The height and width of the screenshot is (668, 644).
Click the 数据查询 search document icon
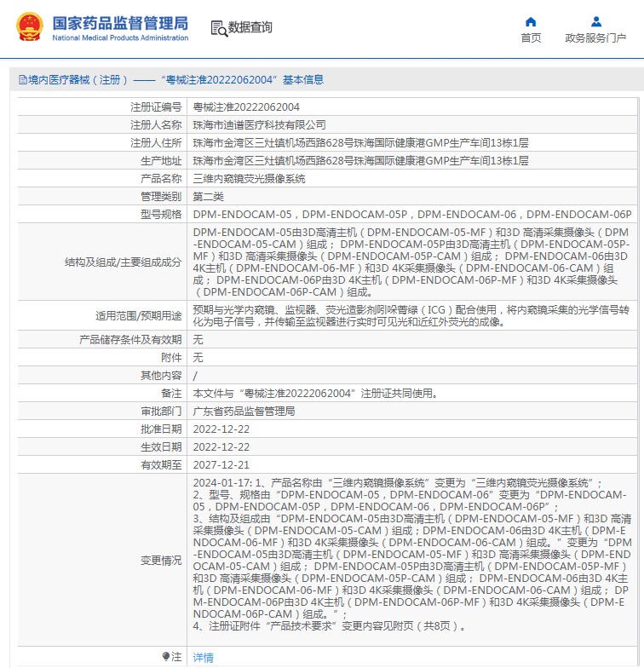[x=219, y=28]
